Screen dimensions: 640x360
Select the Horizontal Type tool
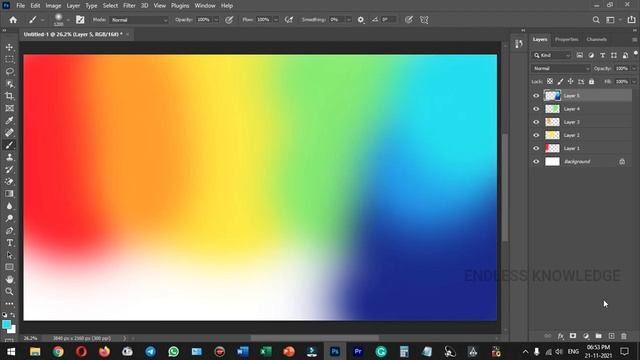tap(9, 243)
